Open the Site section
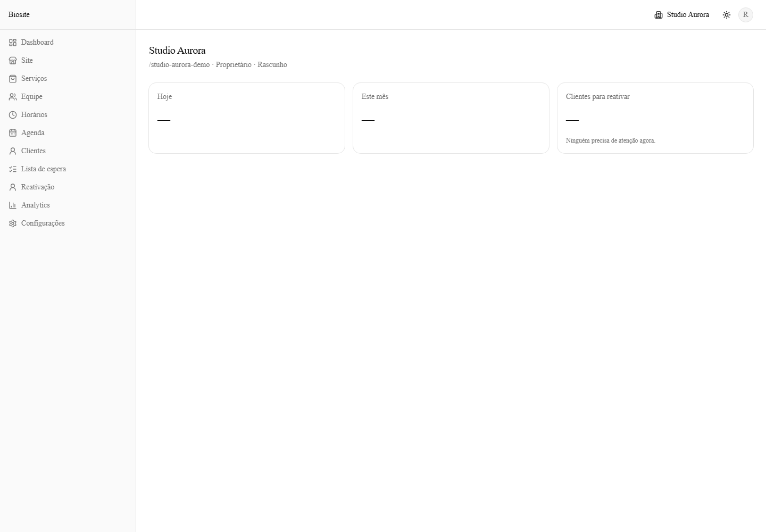The width and height of the screenshot is (766, 532). 68,61
